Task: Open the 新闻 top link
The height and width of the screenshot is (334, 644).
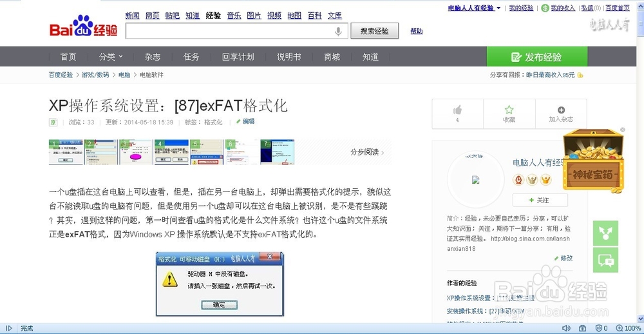Action: click(132, 15)
